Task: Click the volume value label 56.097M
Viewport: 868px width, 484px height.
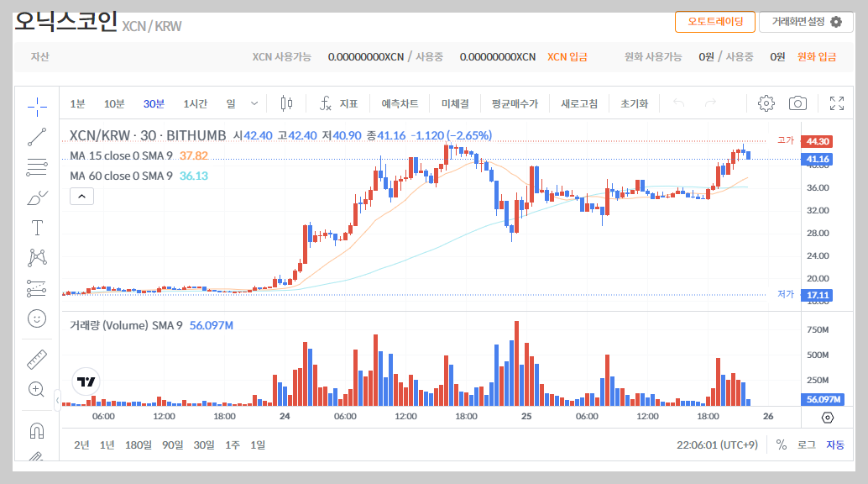Action: click(823, 399)
